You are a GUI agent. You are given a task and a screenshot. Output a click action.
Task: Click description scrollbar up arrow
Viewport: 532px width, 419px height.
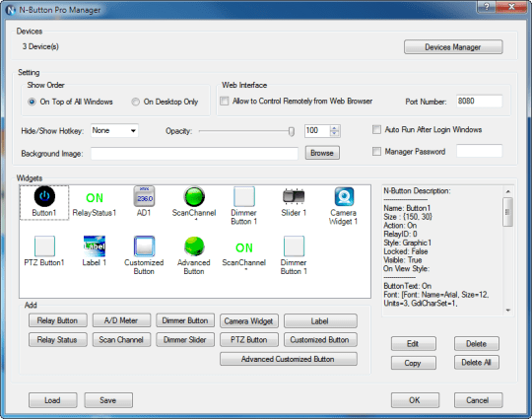508,191
